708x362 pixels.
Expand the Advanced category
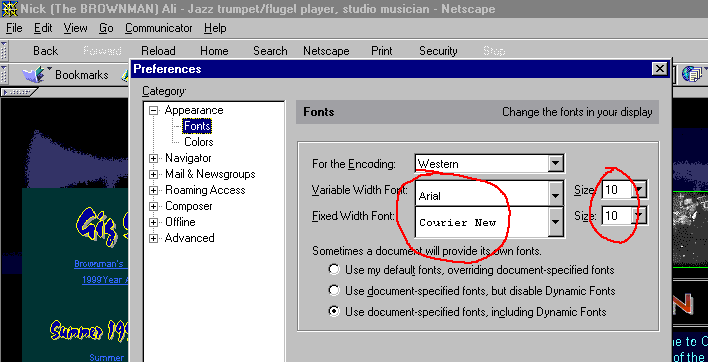click(154, 238)
